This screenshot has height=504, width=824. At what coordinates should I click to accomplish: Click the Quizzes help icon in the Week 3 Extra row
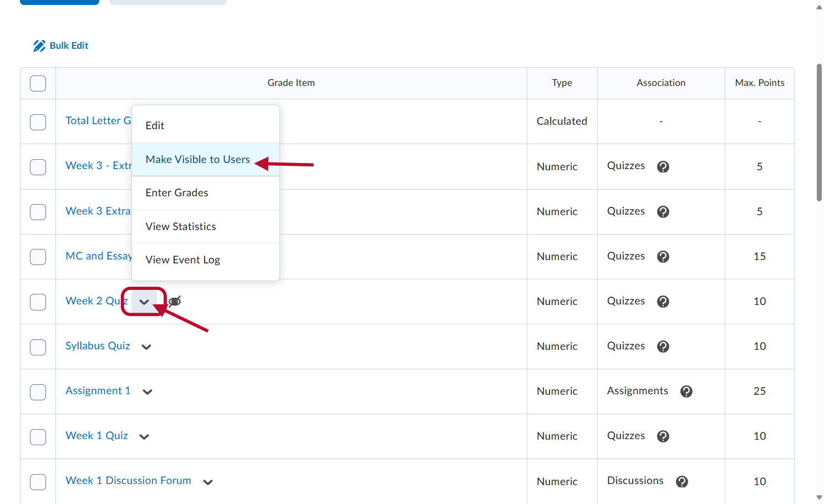[x=663, y=211]
